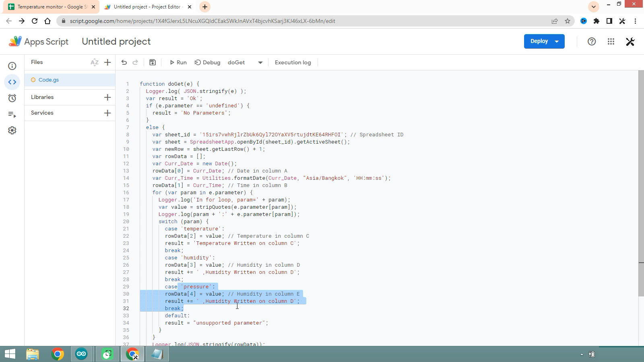Open the Chrome extensions puzzle icon
644x362 pixels.
coord(597,21)
